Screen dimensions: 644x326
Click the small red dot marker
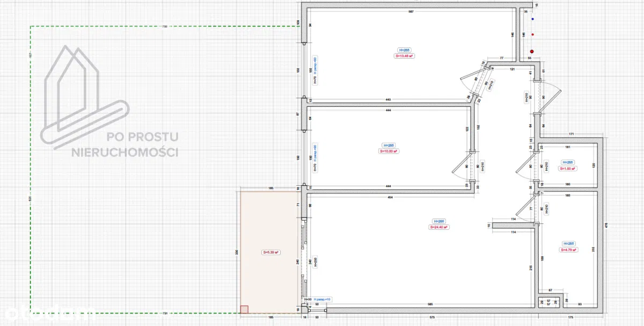532,34
